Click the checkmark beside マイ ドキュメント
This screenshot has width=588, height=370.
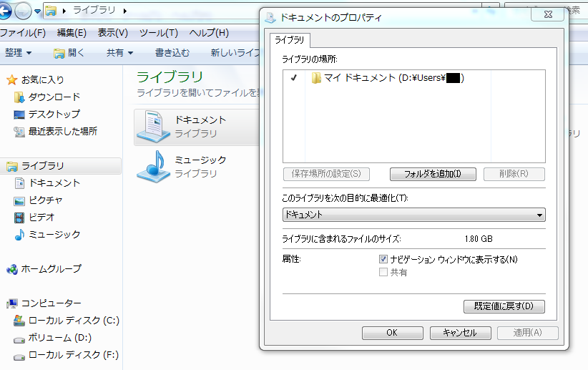pos(293,78)
